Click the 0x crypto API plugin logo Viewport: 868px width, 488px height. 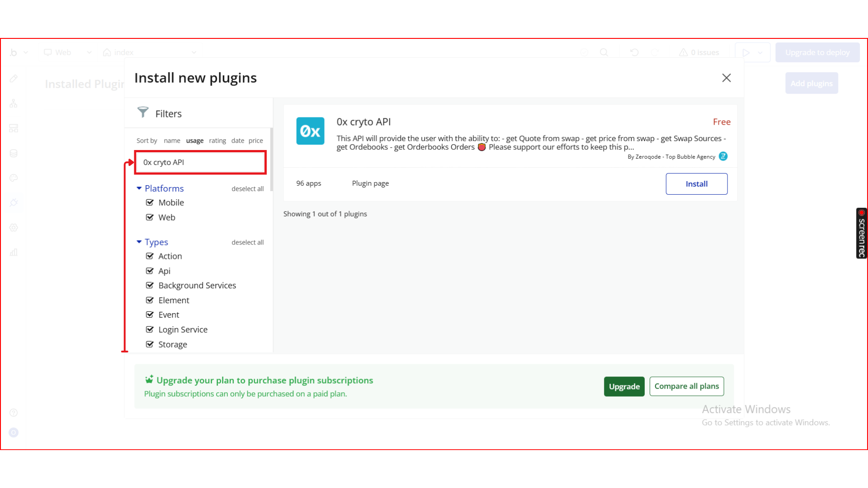[310, 131]
